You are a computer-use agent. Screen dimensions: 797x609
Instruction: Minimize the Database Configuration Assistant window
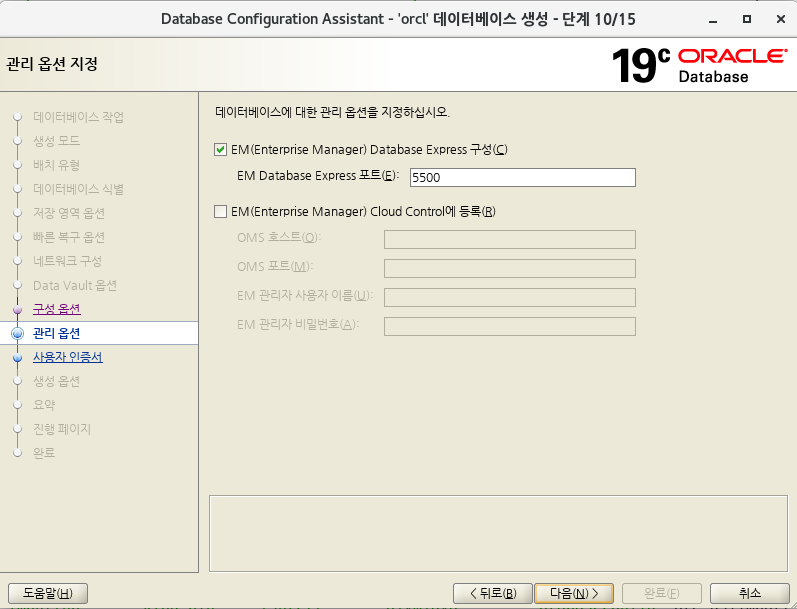(713, 19)
